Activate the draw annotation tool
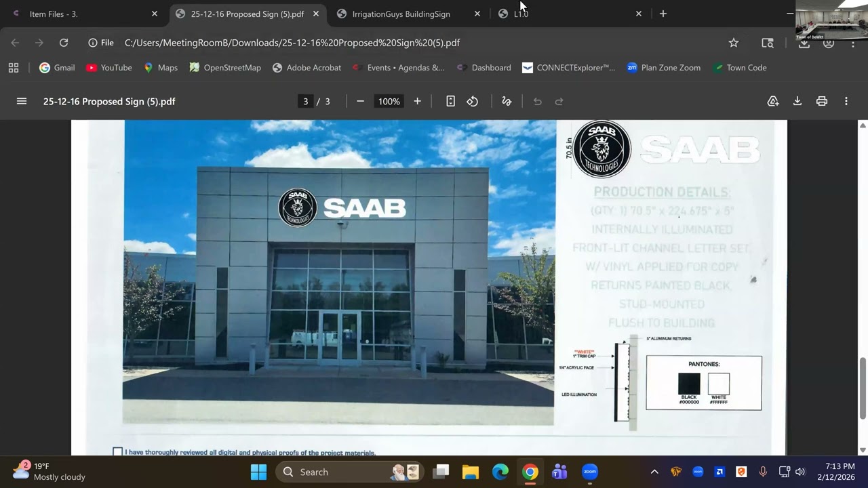Image resolution: width=868 pixels, height=488 pixels. click(507, 101)
